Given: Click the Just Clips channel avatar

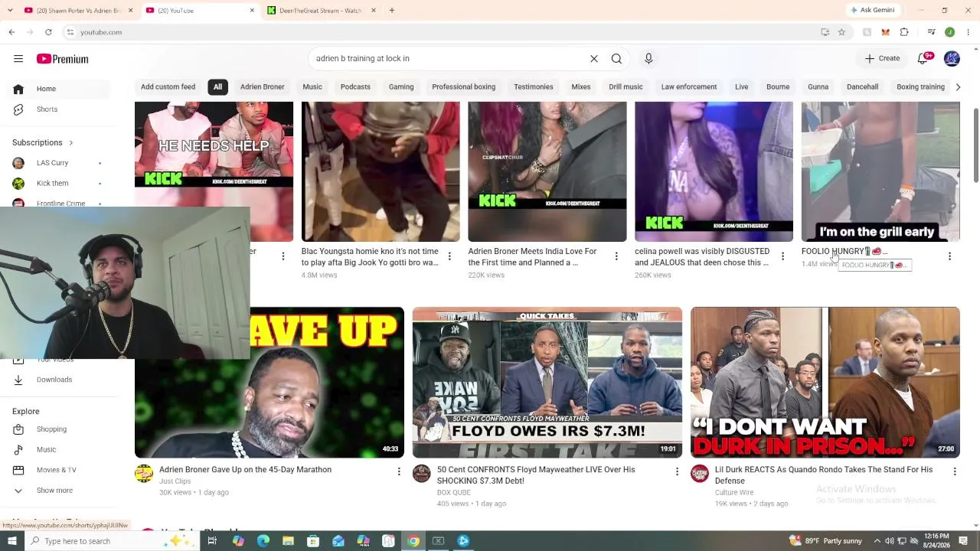Looking at the screenshot, I should tap(144, 474).
